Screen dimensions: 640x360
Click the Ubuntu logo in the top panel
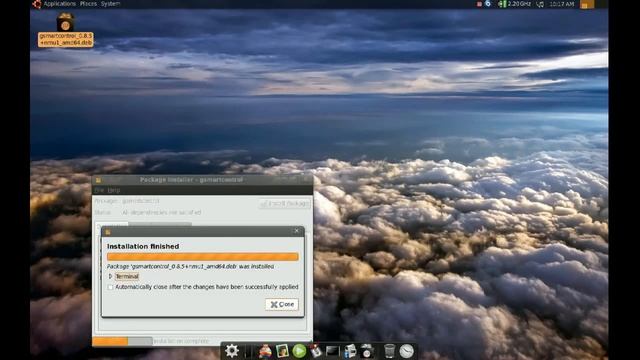pos(37,4)
